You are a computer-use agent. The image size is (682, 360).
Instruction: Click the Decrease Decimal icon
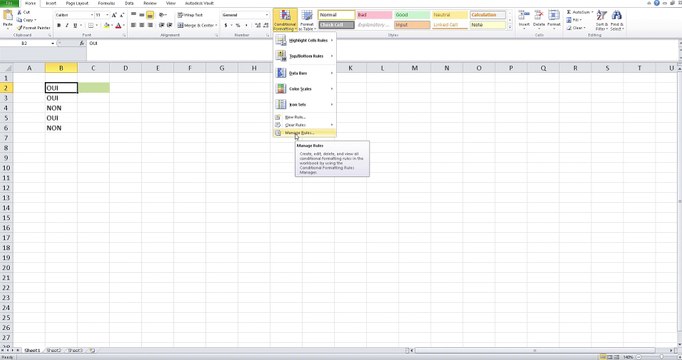(266, 25)
